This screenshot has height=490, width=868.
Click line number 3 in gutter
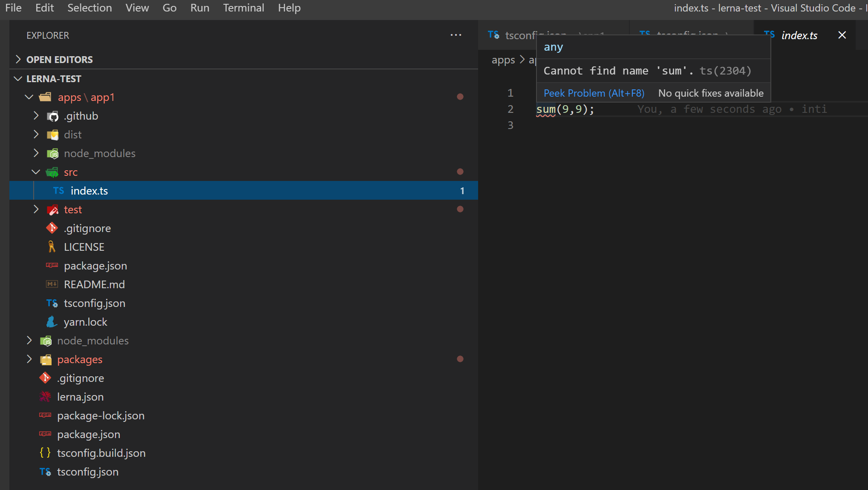[510, 125]
